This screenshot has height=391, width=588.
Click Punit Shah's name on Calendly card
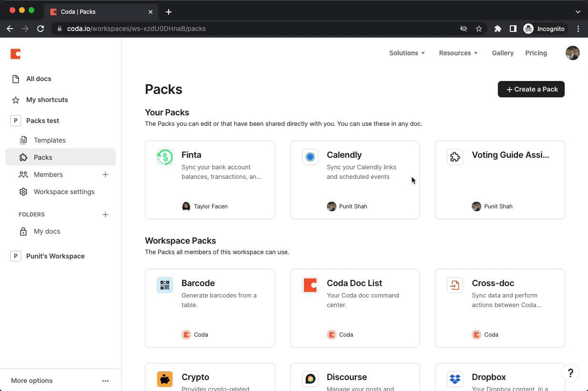coord(353,206)
